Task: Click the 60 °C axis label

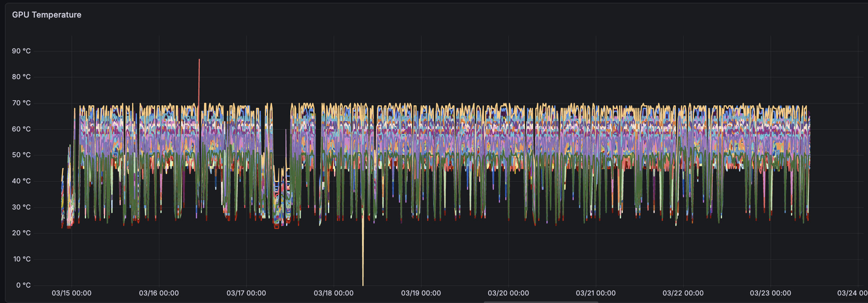Action: (x=21, y=129)
